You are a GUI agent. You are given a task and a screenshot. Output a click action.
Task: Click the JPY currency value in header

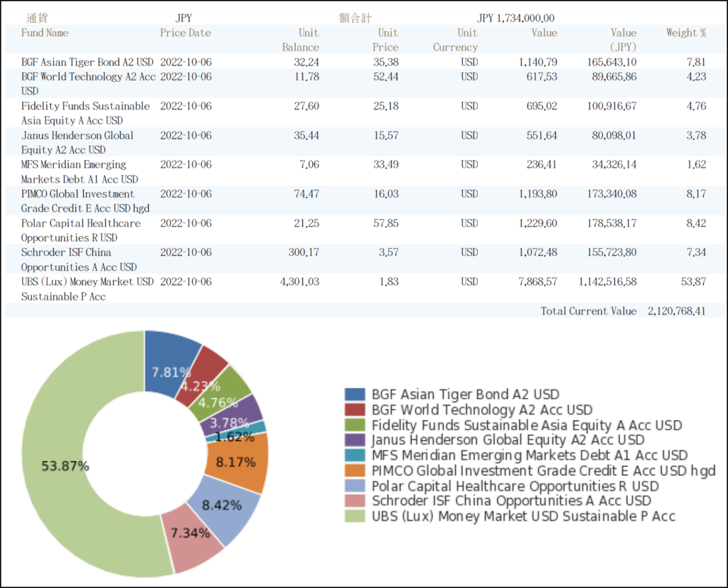click(x=183, y=18)
